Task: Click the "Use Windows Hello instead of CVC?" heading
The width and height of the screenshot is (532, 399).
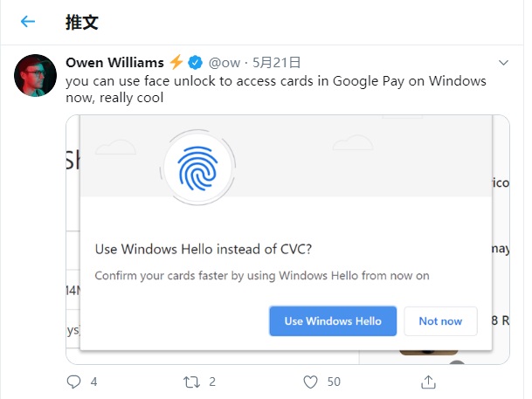Action: pos(203,250)
